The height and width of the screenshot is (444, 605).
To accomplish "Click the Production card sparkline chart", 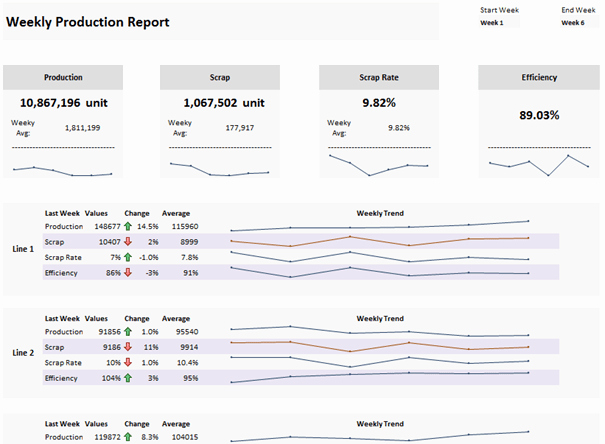I will (x=63, y=171).
